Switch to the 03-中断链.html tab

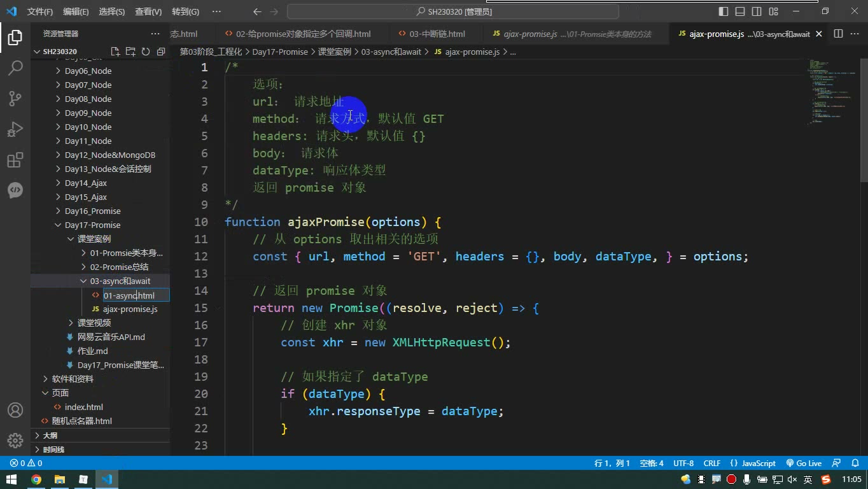(437, 34)
